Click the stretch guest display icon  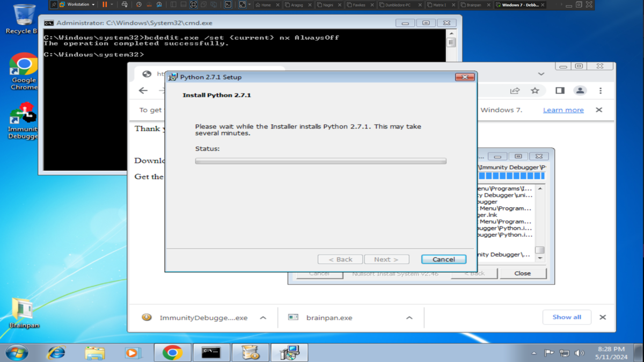click(x=243, y=4)
